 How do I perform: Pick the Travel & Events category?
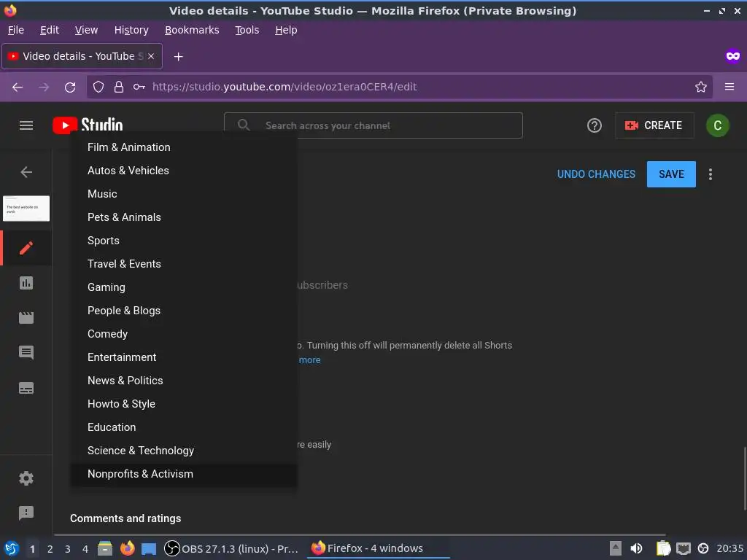click(184, 264)
